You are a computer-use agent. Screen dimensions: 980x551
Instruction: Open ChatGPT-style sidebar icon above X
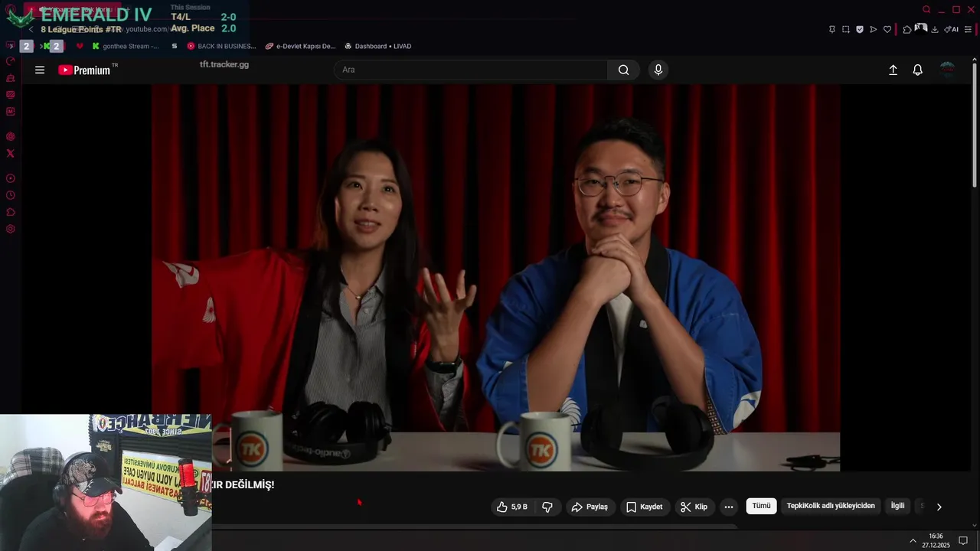11,136
